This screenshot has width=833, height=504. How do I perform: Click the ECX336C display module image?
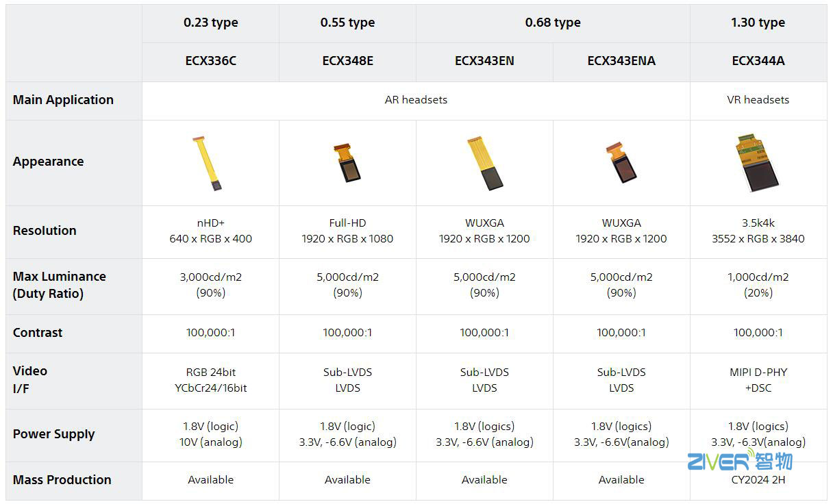pyautogui.click(x=208, y=164)
